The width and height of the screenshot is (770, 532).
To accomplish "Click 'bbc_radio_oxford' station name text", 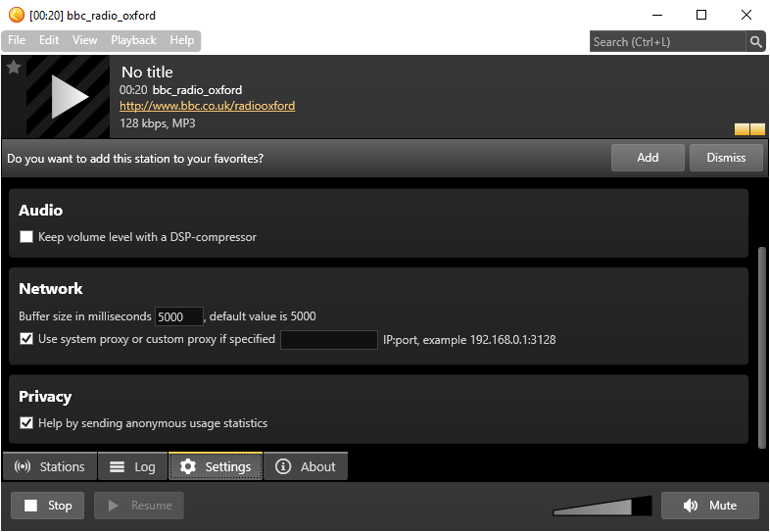I will (x=198, y=90).
